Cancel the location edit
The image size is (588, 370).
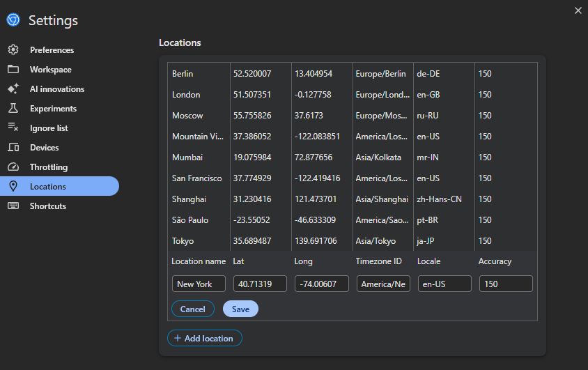[x=193, y=309]
